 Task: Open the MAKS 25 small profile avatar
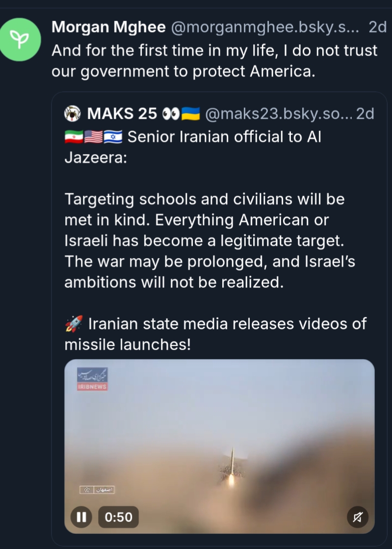pyautogui.click(x=72, y=114)
